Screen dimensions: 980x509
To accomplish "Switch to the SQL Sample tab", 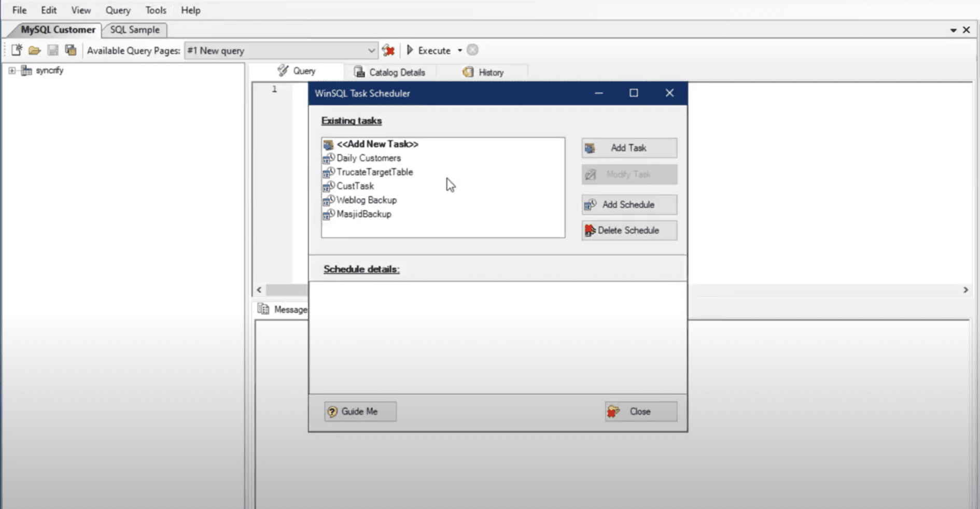I will [x=135, y=30].
